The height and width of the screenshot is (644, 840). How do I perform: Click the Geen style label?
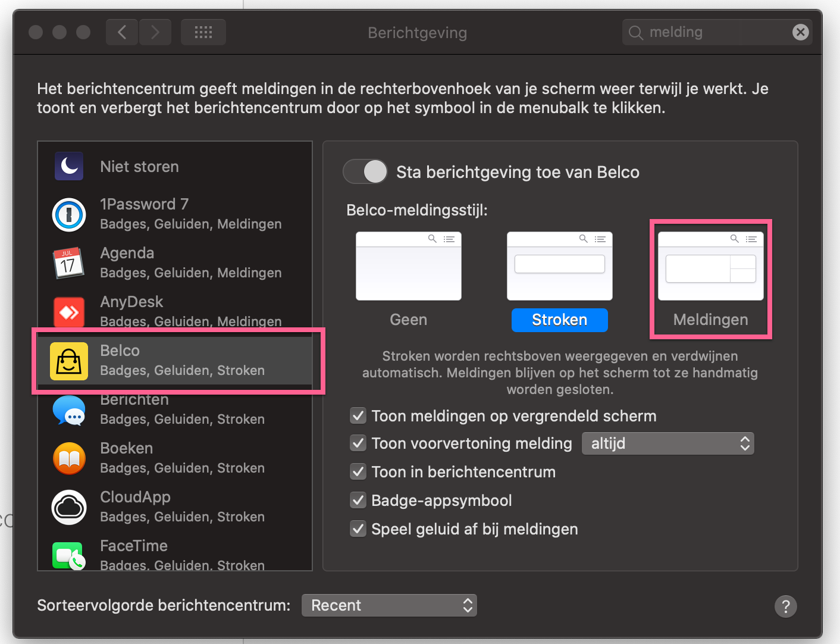(x=409, y=320)
